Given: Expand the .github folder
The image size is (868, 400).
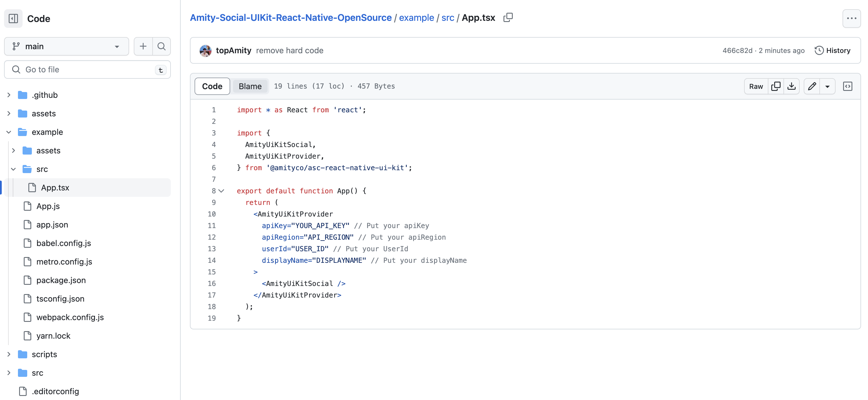Looking at the screenshot, I should pos(9,95).
